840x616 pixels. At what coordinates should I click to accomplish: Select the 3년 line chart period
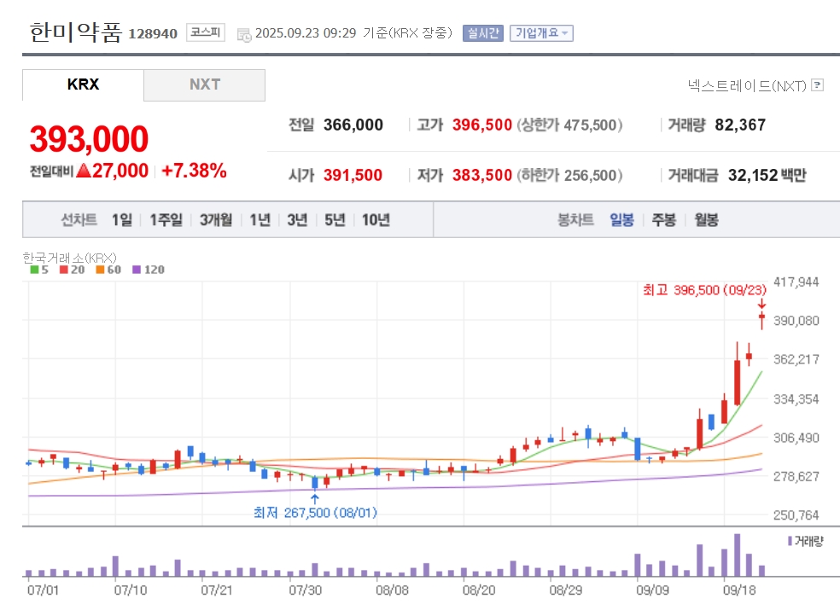pos(297,219)
